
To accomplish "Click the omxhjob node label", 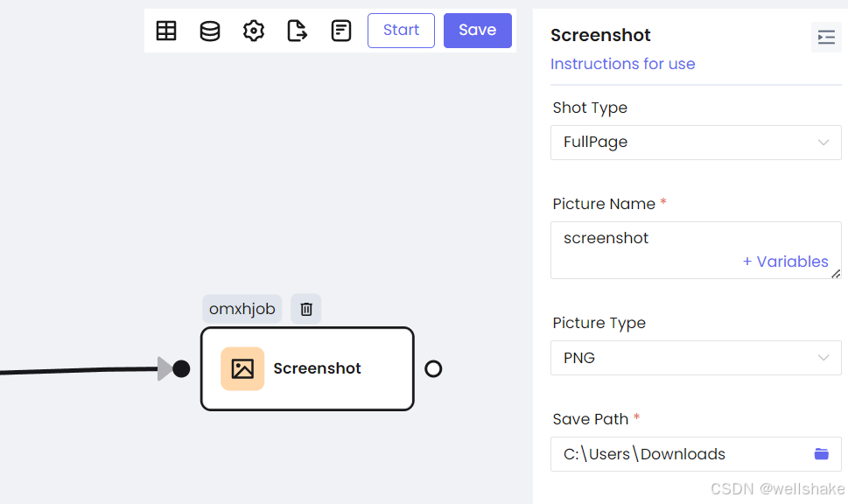I will coord(242,309).
